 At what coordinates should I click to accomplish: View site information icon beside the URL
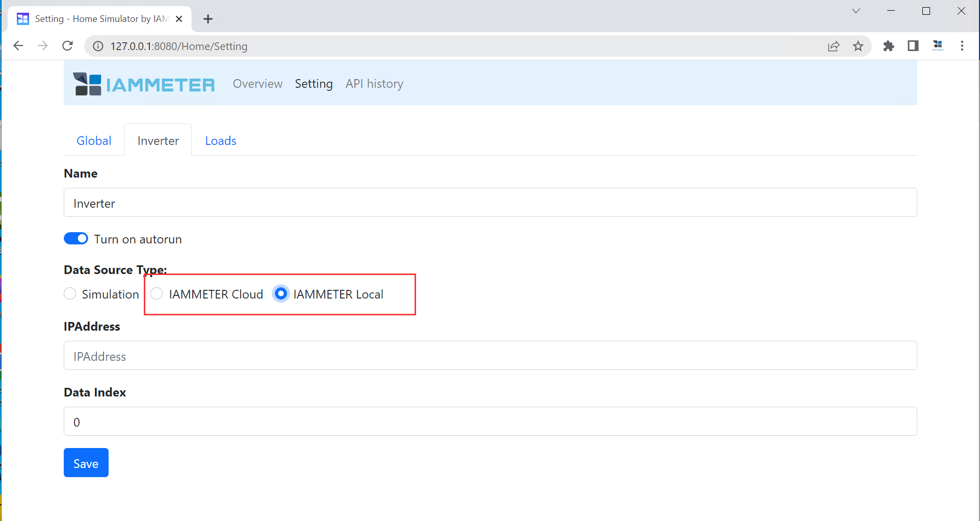click(x=98, y=46)
